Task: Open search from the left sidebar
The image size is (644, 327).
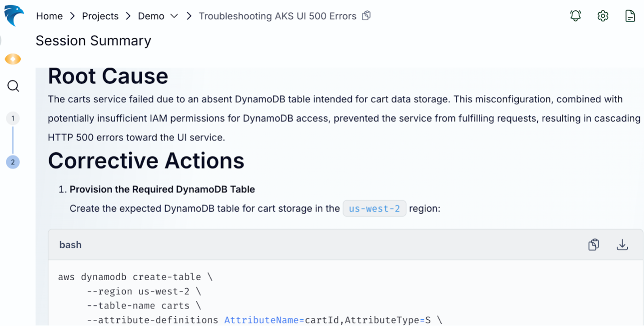Action: click(x=13, y=86)
